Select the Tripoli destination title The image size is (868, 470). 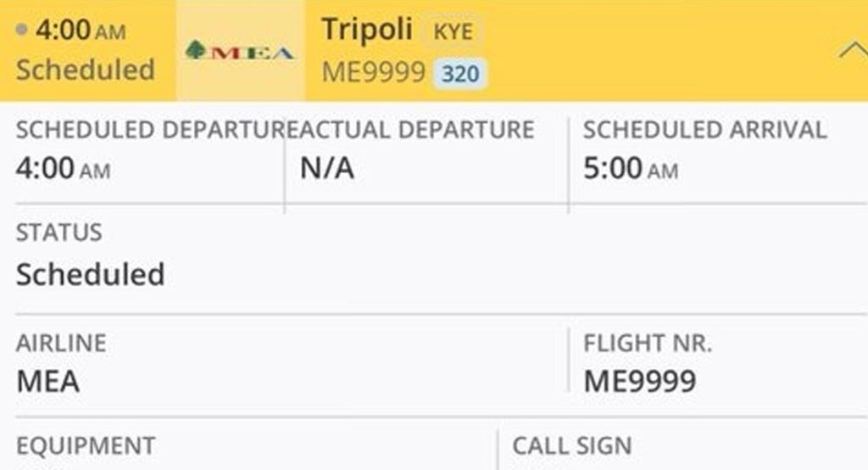pos(366,30)
